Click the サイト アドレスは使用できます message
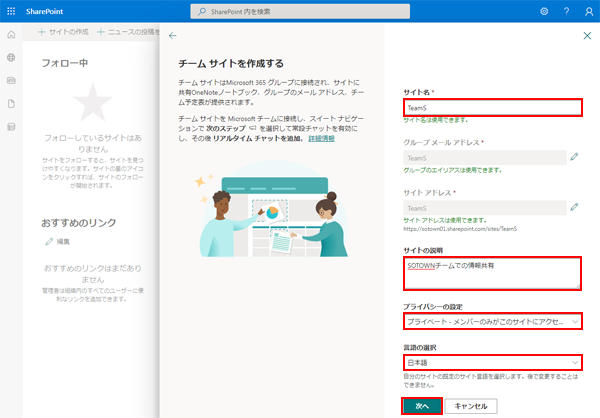Viewport: 600px width, 418px height. (445, 220)
